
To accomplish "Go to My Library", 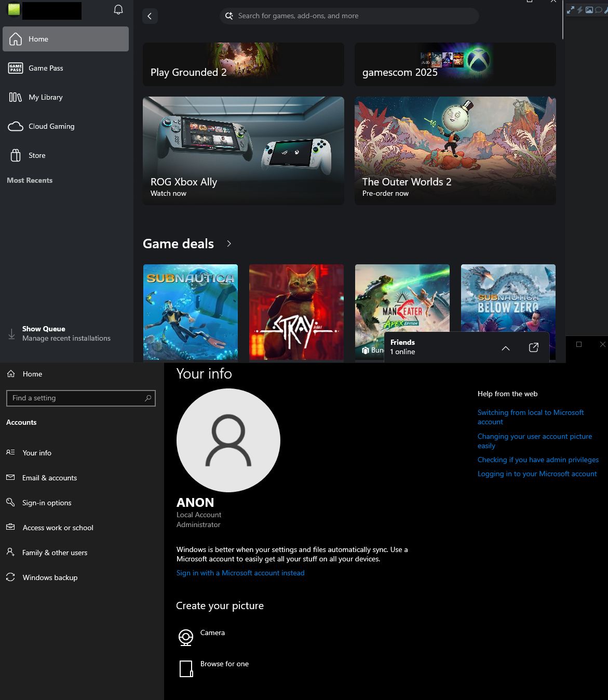I will click(45, 97).
